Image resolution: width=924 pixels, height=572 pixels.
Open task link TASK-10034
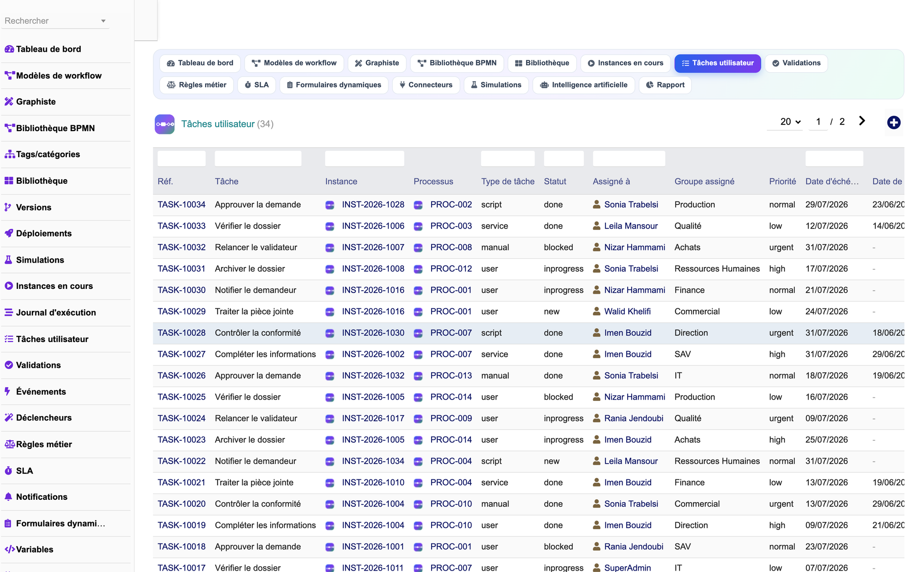click(x=181, y=205)
